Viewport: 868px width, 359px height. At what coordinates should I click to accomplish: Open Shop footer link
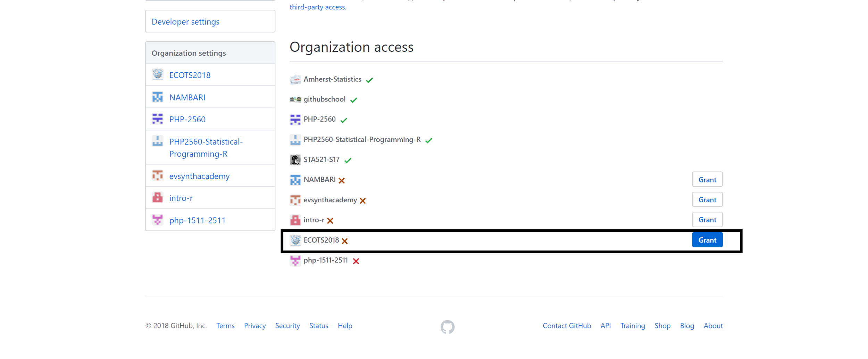[662, 326]
